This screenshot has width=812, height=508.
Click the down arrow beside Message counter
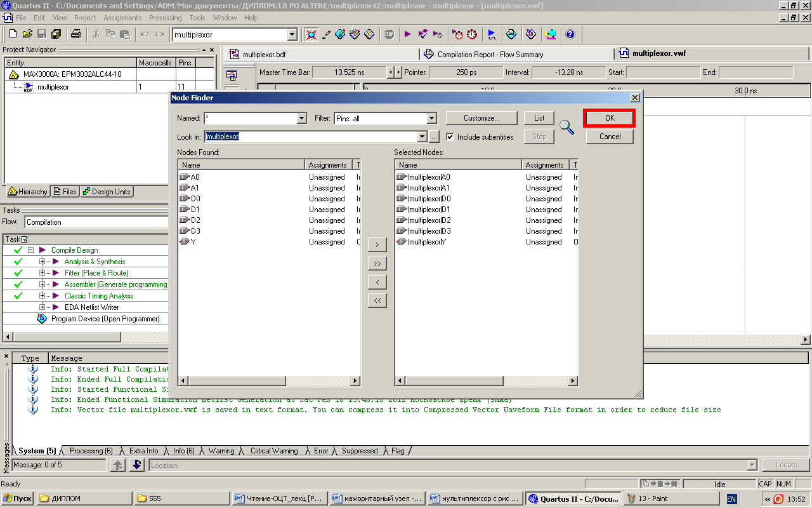(137, 465)
